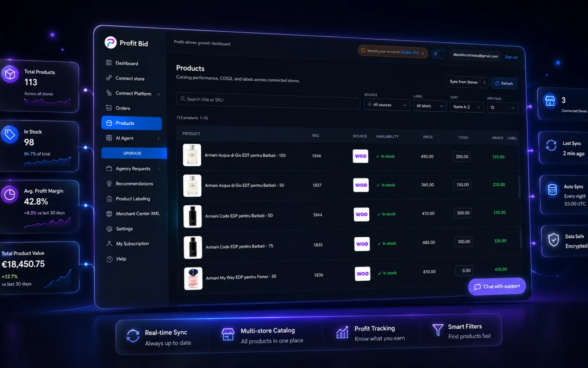
Task: Click the COGS field showing 350.00
Action: 464,242
